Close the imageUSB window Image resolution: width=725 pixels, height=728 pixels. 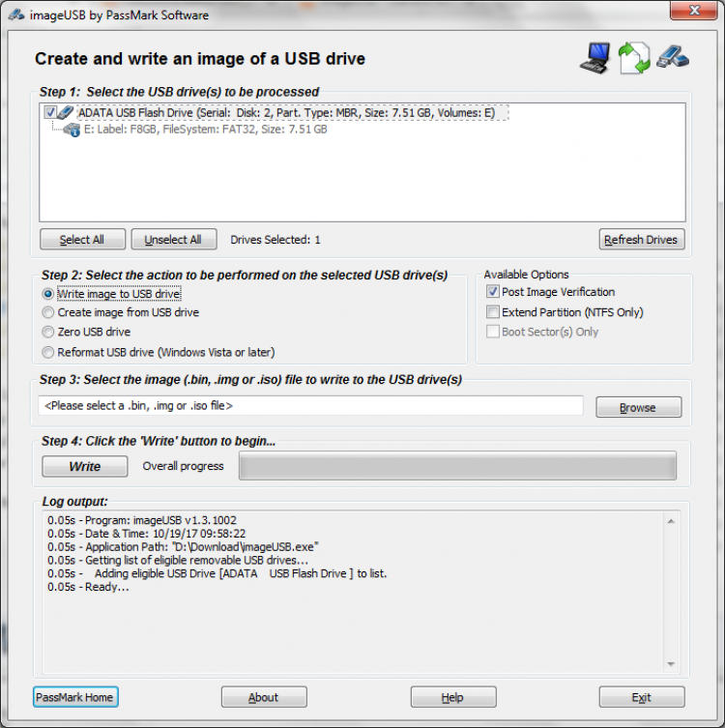(693, 11)
